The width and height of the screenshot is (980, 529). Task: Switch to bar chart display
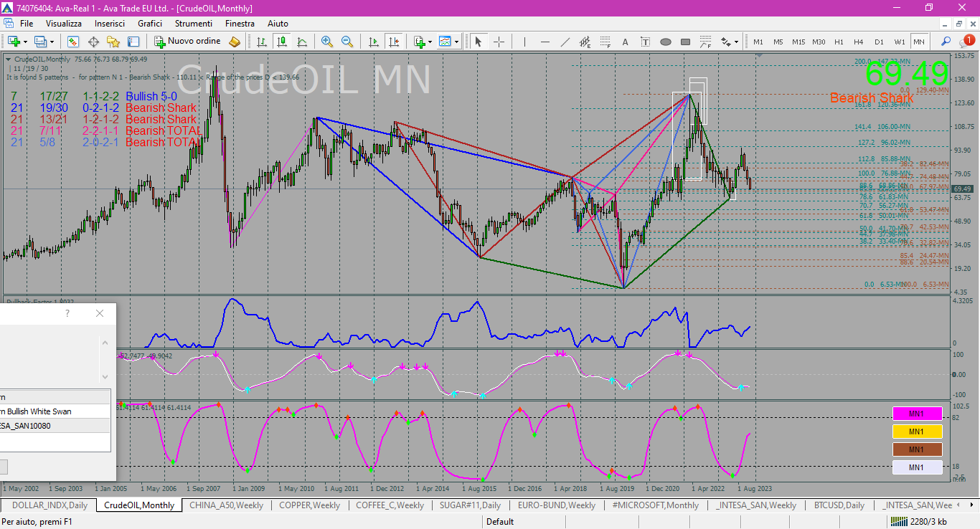[x=262, y=42]
